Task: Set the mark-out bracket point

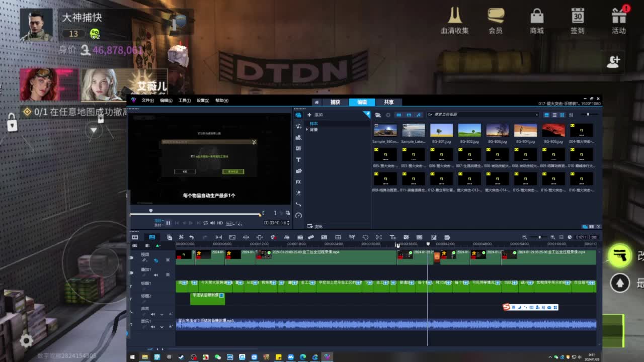Action: coord(275,213)
